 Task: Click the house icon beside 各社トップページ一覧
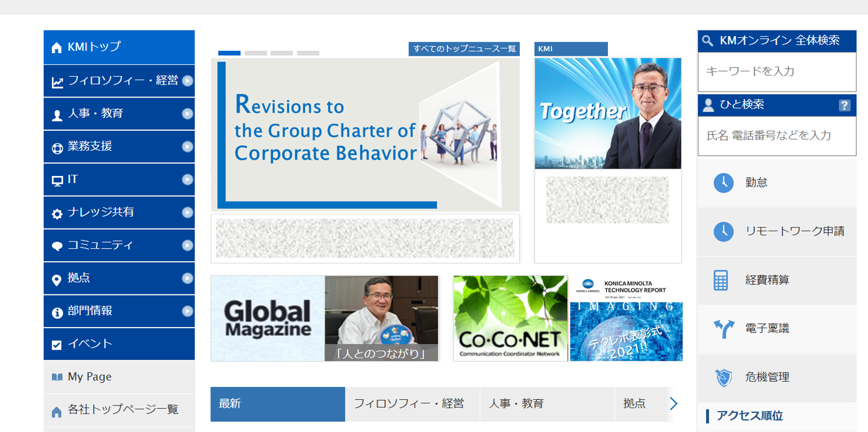click(56, 412)
